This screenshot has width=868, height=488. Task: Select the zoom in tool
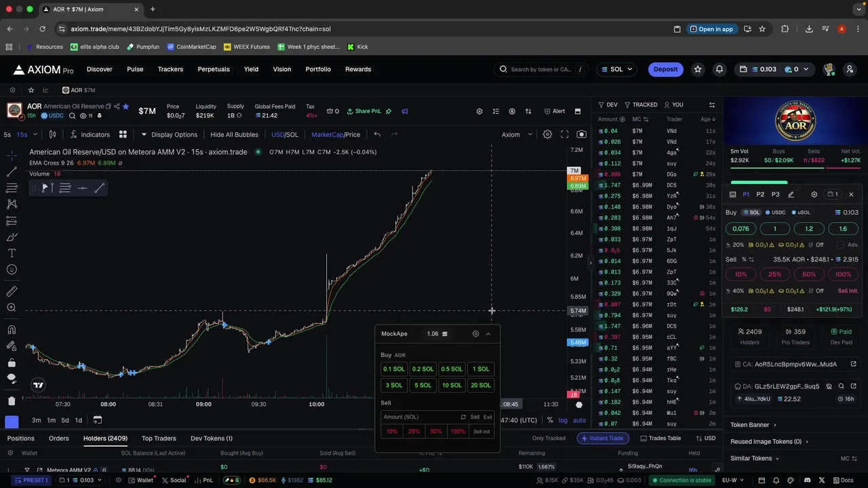point(12,308)
